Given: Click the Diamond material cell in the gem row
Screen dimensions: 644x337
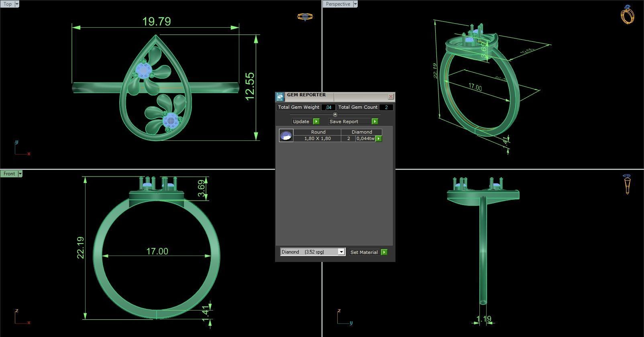Looking at the screenshot, I should [x=362, y=132].
